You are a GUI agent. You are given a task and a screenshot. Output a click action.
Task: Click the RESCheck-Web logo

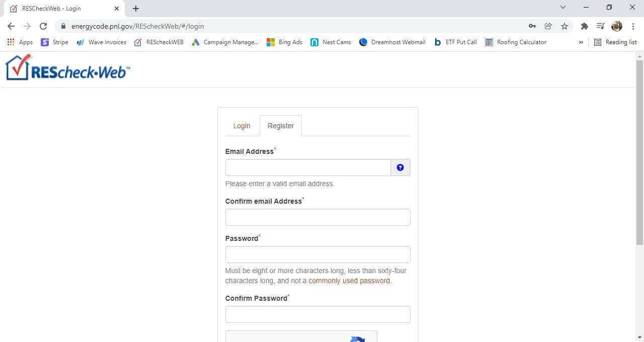coord(67,68)
